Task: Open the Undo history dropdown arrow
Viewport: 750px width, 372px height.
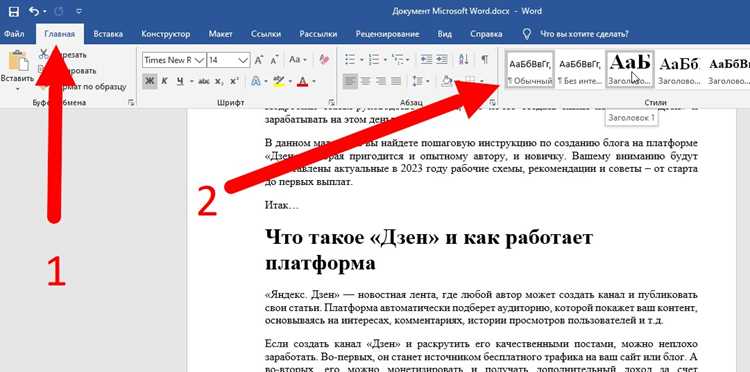Action: point(45,11)
